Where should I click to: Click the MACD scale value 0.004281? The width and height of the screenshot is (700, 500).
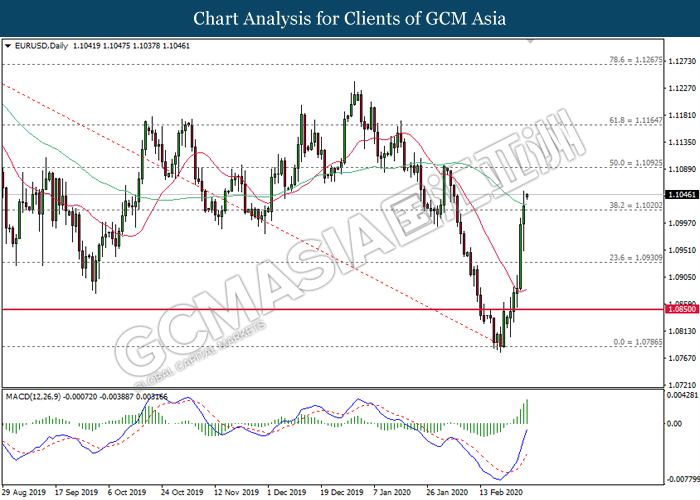point(683,396)
